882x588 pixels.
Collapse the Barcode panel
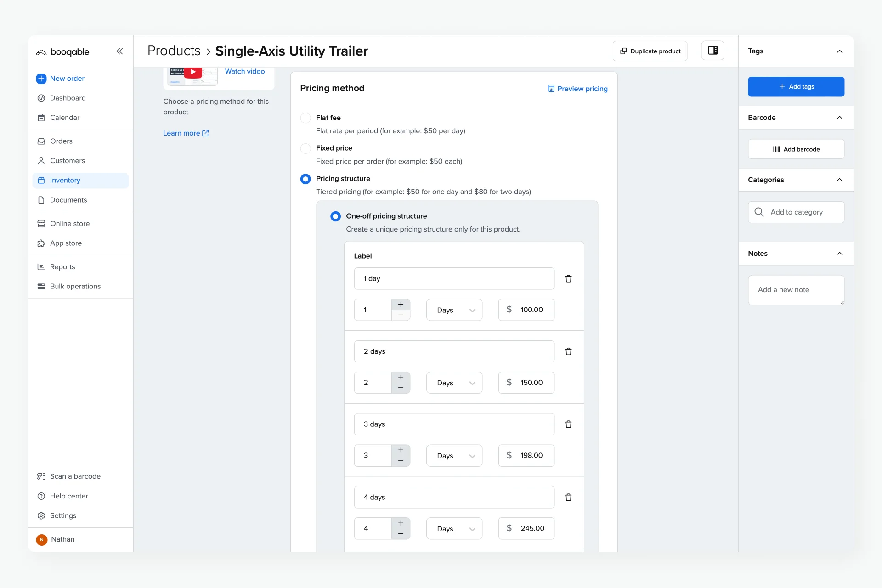pos(839,118)
